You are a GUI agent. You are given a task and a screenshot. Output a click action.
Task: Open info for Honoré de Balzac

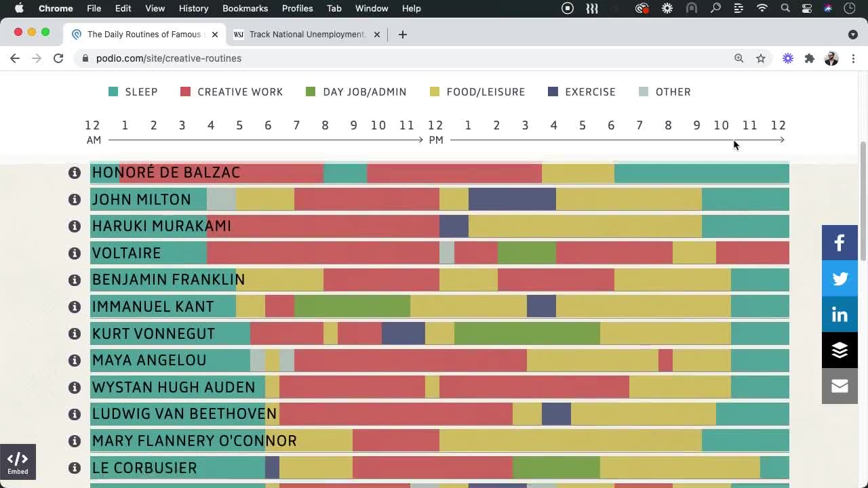75,172
